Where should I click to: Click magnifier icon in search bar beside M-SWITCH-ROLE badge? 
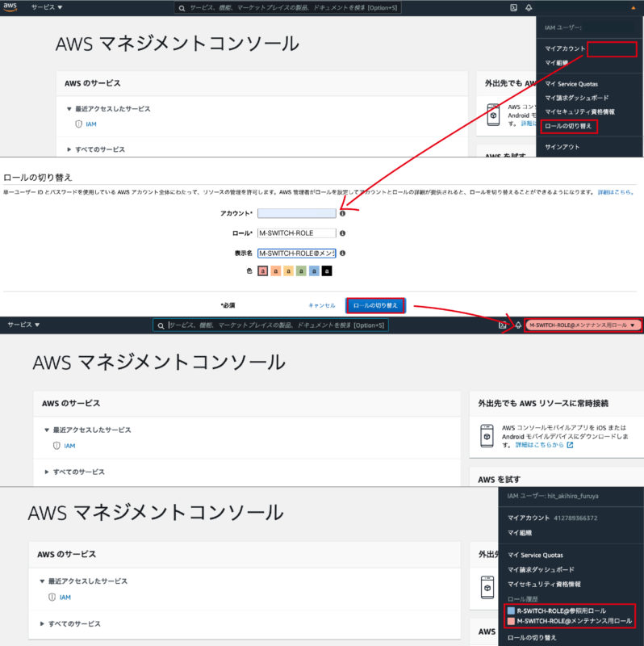pos(161,325)
